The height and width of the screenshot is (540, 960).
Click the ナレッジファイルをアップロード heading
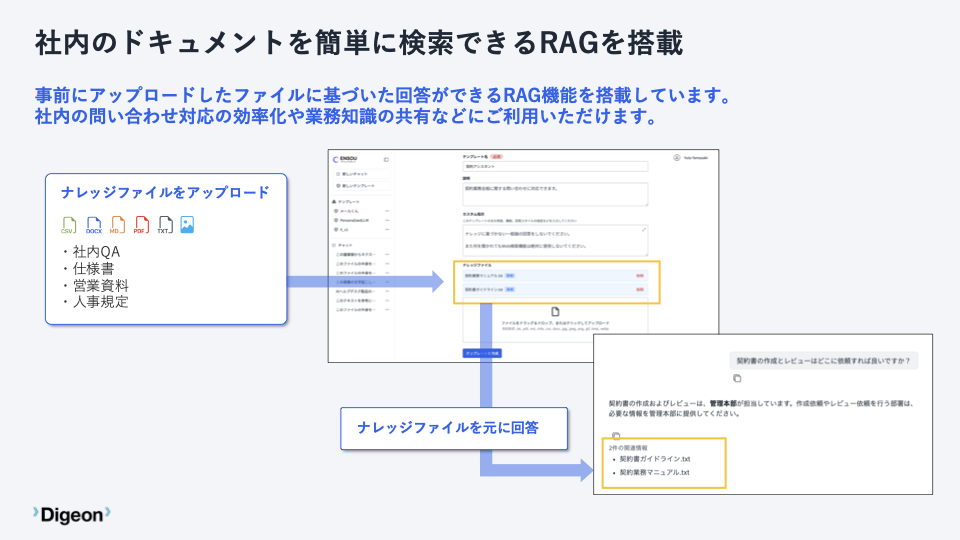pyautogui.click(x=165, y=192)
